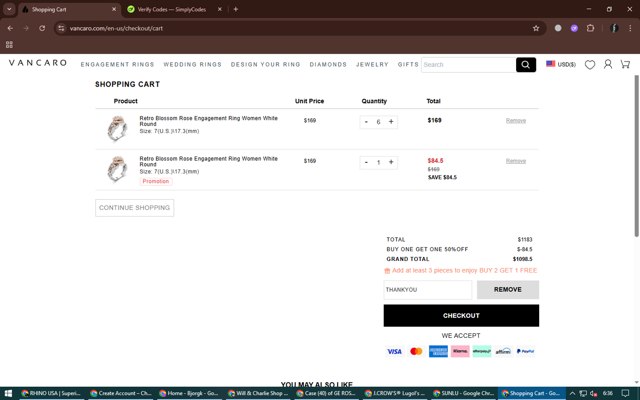This screenshot has height=400, width=640.
Task: Open the tab search dropdown arrow
Action: (9, 9)
